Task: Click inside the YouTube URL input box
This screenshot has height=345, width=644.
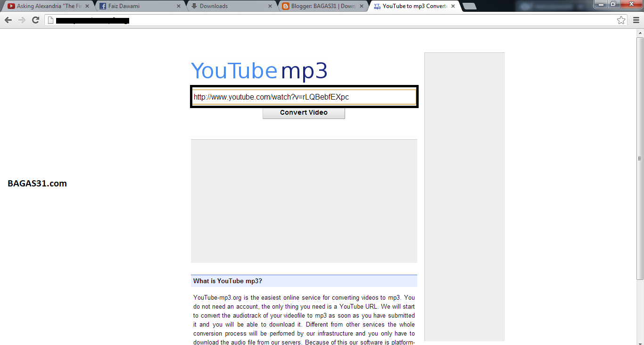Action: tap(304, 97)
